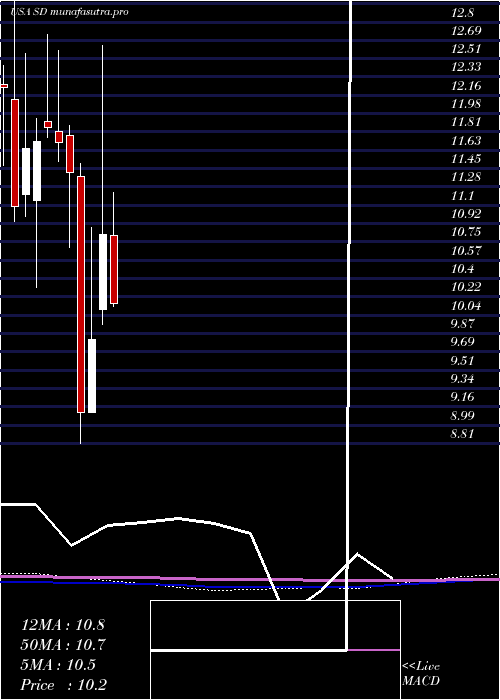The height and width of the screenshot is (700, 500).
Task: Click the '50MA : 10.7' reading
Action: [x=63, y=645]
